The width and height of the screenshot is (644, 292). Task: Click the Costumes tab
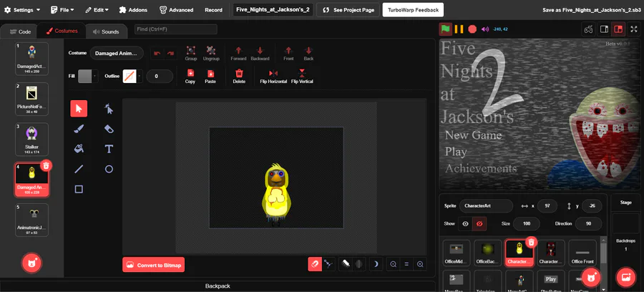click(x=62, y=31)
